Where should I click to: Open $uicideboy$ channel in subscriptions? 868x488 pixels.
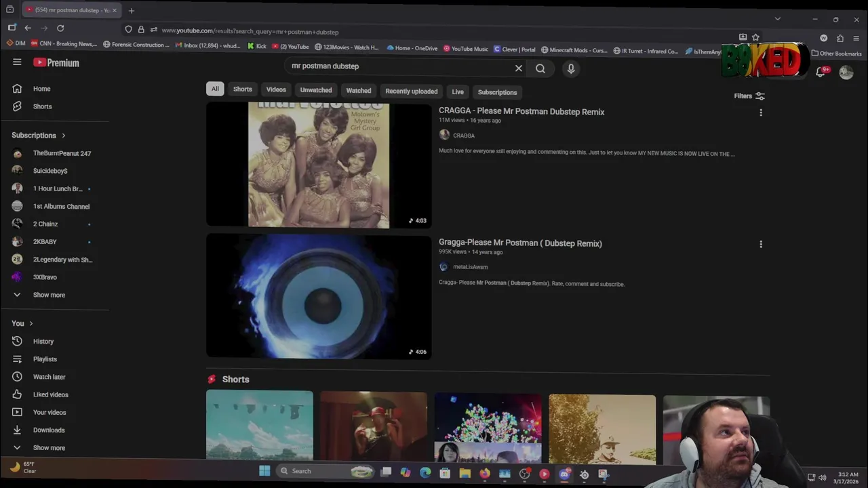(x=41, y=171)
